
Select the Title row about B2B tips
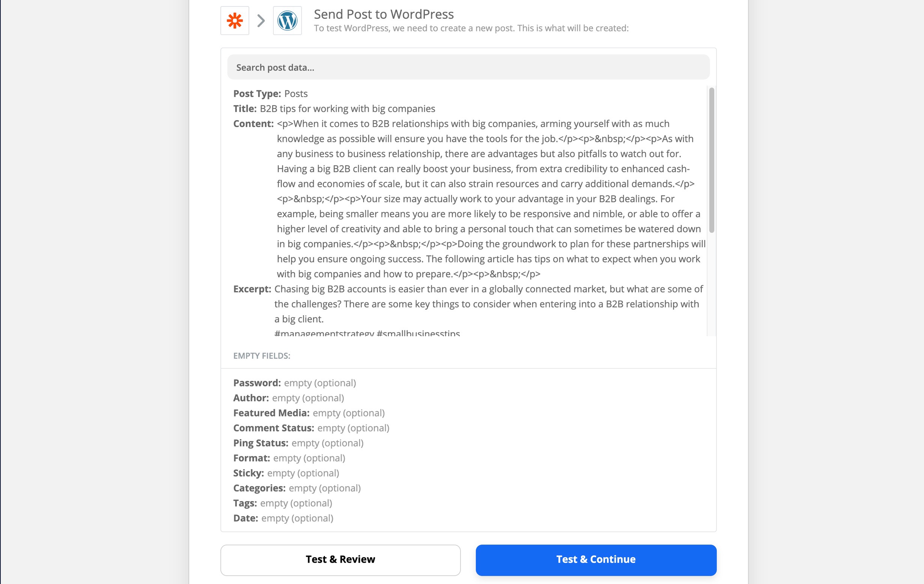coord(334,108)
